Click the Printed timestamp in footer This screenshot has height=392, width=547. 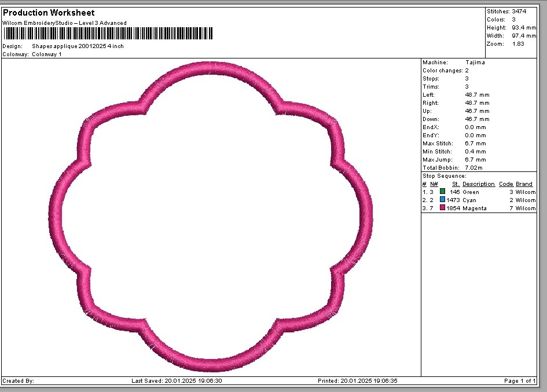pyautogui.click(x=358, y=381)
